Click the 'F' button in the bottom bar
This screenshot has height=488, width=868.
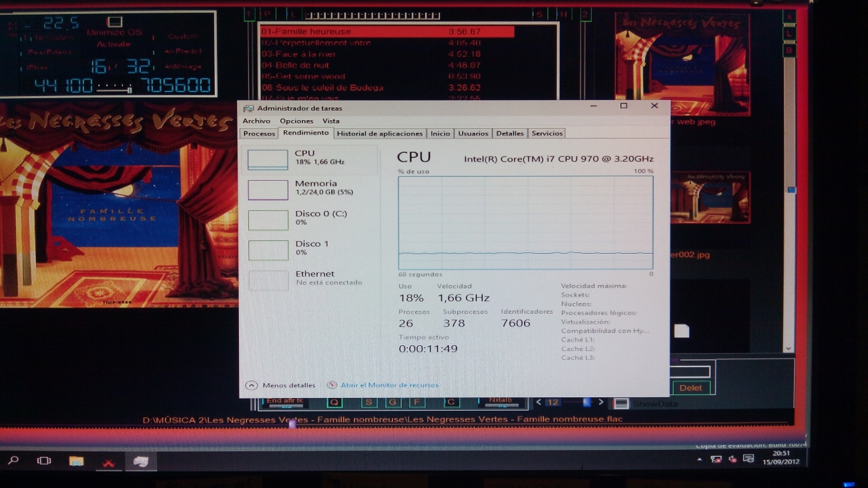tap(417, 402)
